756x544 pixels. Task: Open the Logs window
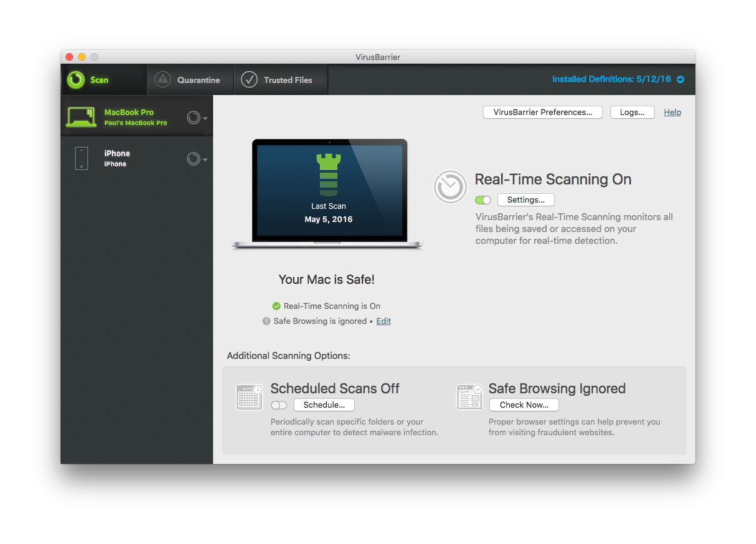[632, 113]
